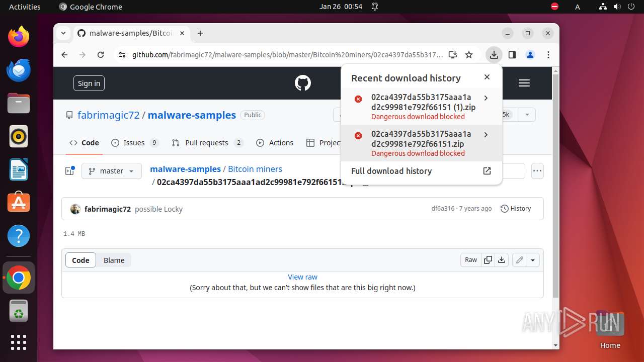The image size is (644, 362).
Task: Close the malware-samples browser tab
Action: point(182,33)
